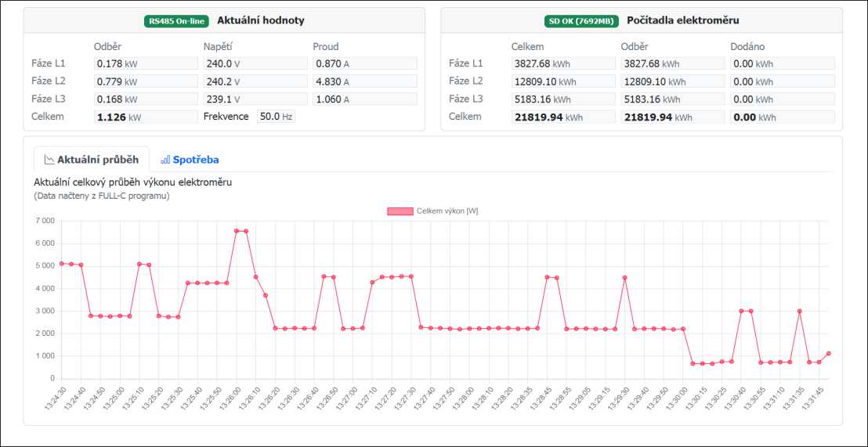Click the SD OK (7692MB) status badge
Screen dimensions: 868x447
coord(581,21)
